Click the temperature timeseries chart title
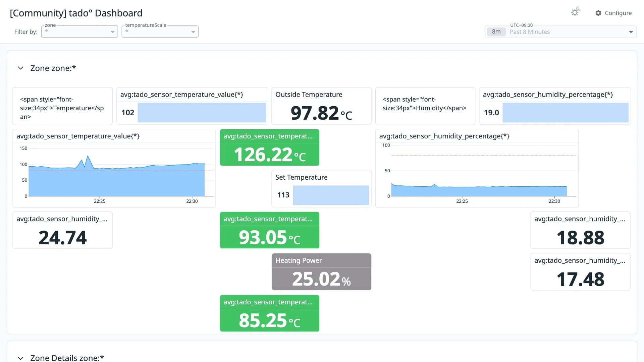Screen dimensions: 644x362 [78, 136]
